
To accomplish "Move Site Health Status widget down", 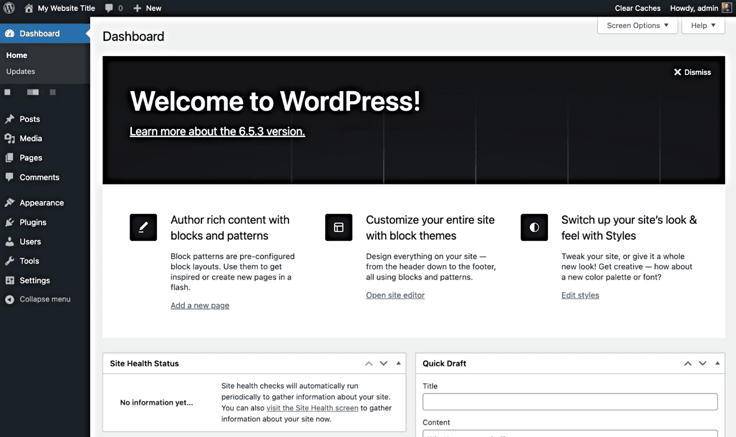I will 383,363.
